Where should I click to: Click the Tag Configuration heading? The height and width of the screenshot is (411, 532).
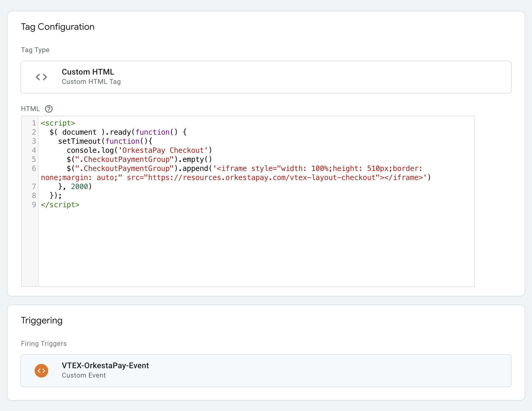click(x=58, y=27)
